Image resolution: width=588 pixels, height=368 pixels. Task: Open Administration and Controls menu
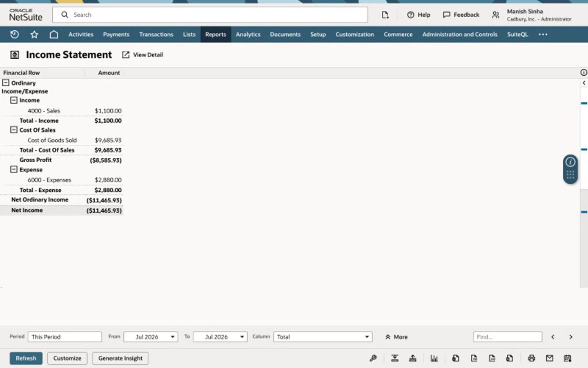tap(460, 34)
